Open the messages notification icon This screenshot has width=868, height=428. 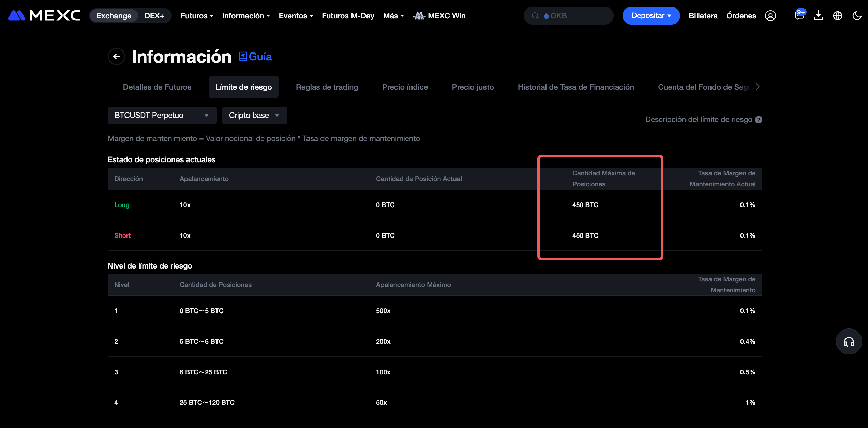click(x=799, y=16)
